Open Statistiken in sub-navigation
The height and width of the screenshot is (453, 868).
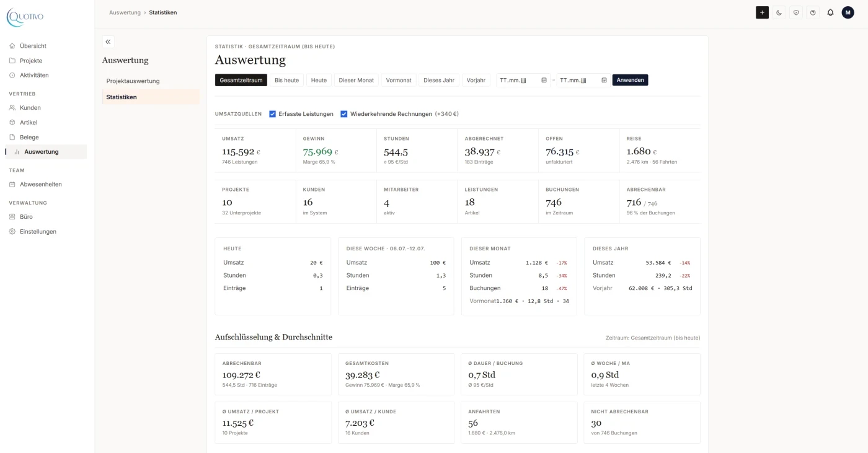pyautogui.click(x=151, y=97)
